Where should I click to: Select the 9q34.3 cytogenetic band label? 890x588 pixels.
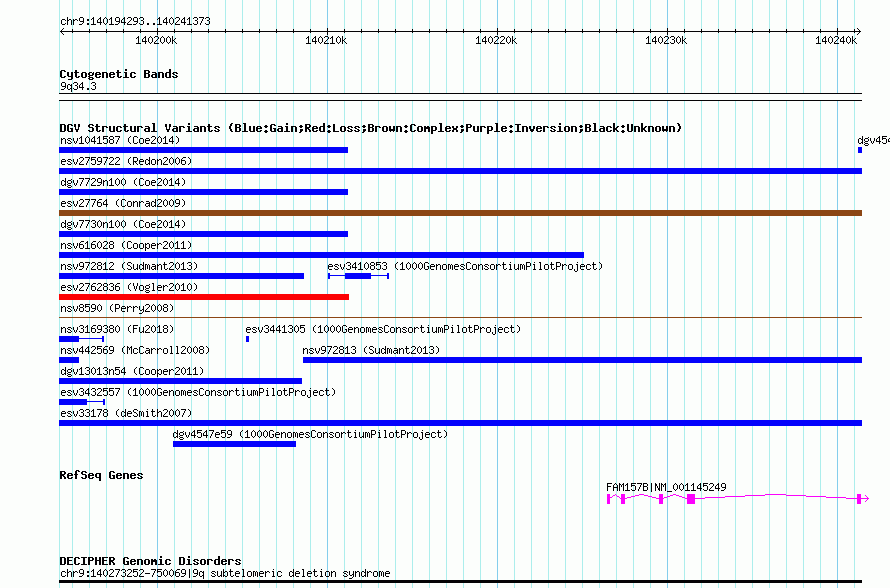pos(78,86)
